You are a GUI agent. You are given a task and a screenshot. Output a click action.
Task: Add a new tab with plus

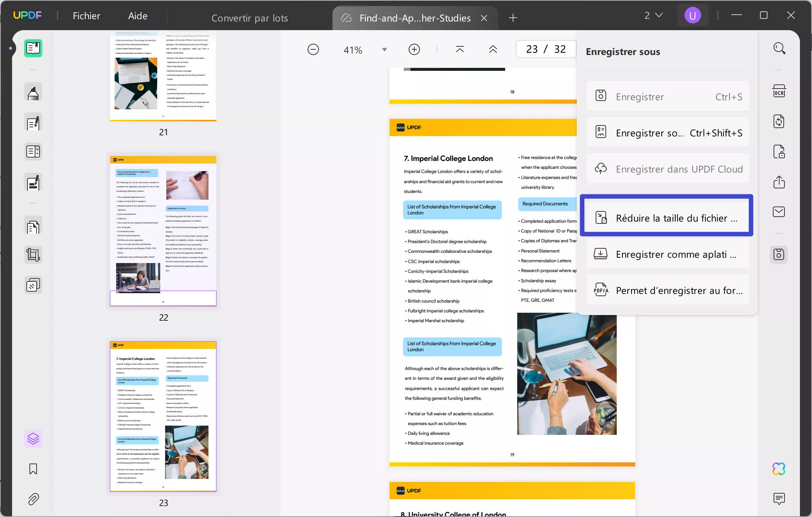[x=513, y=18]
